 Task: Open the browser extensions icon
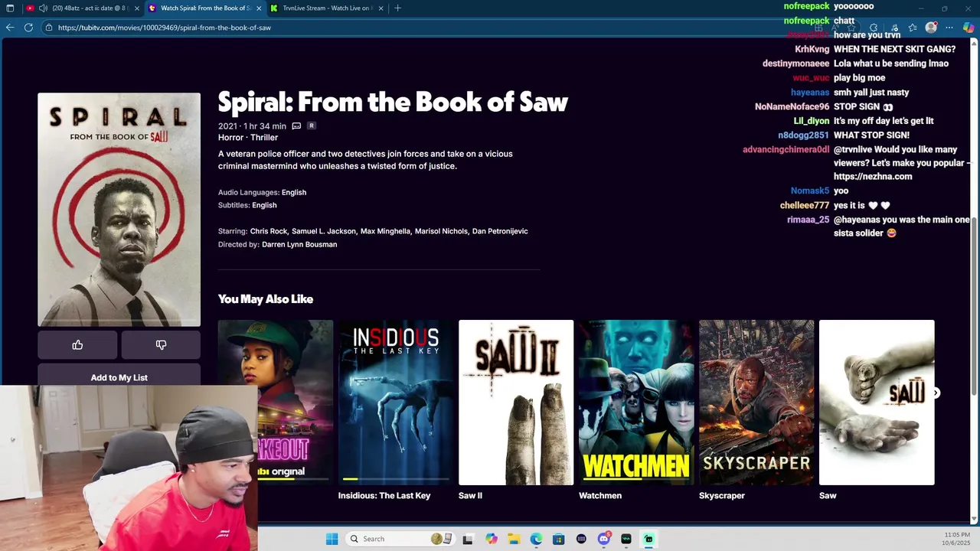point(874,28)
